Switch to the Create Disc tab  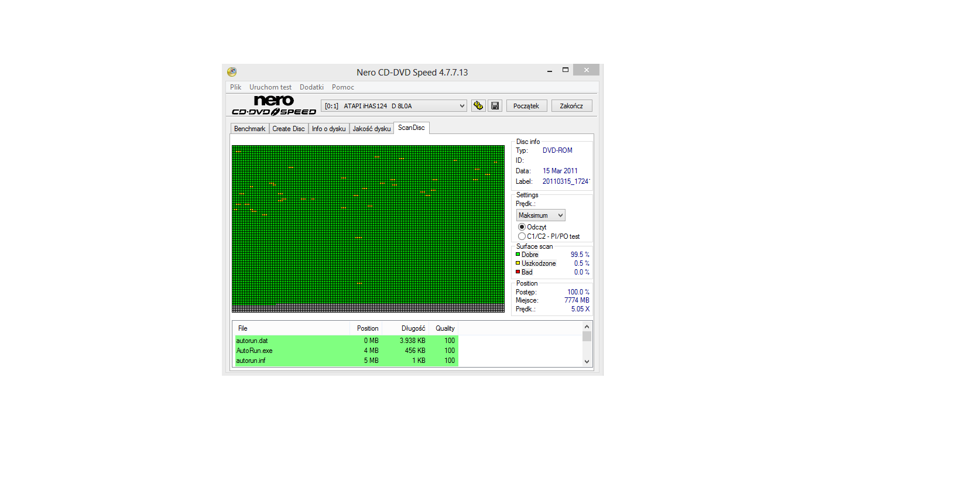click(289, 129)
